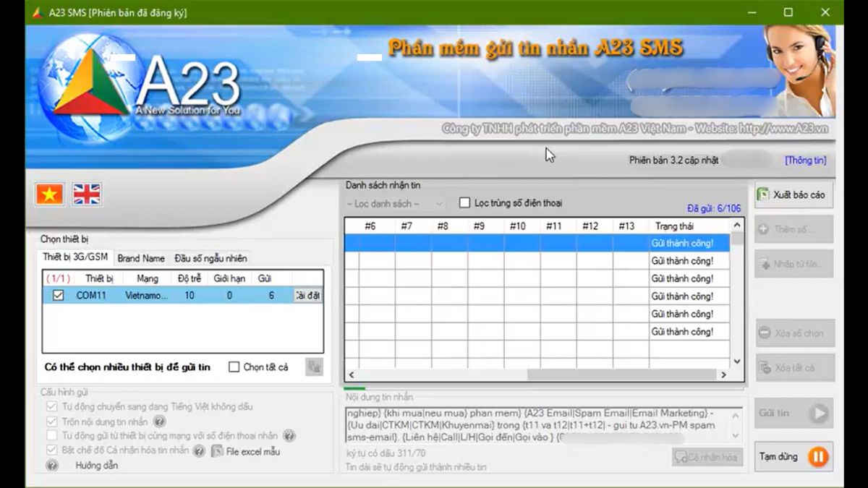Click help icon beside Bật chế độ Cá nhân hóa

[x=199, y=451]
